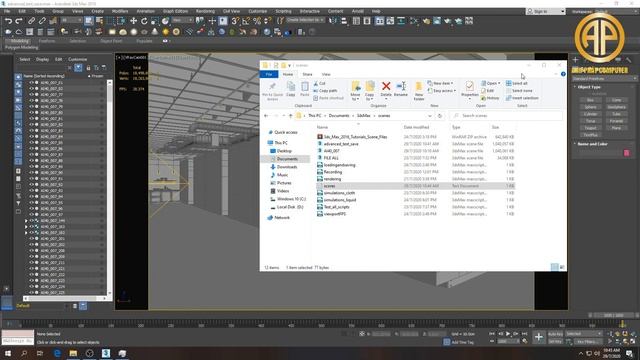This screenshot has height=360, width=640.
Task: Toggle visibility eye of A040_007_201 row
Action: click(31, 238)
